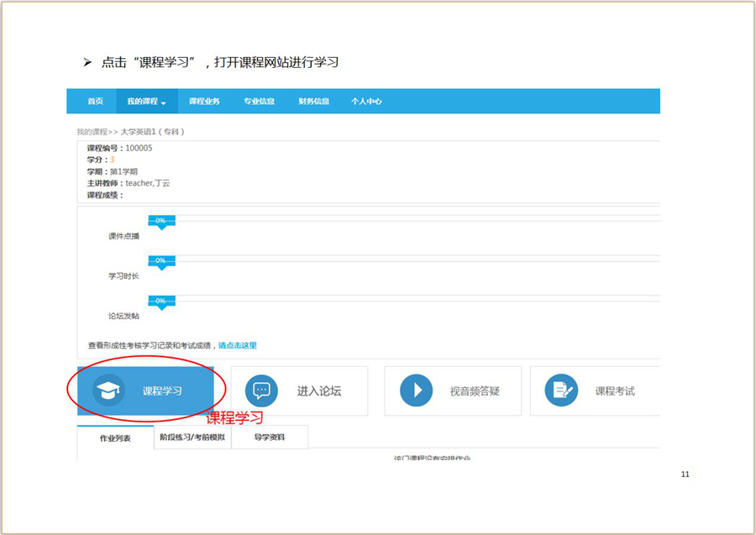
Task: Open the 阶段练习/考前模拟 tab
Action: tap(192, 438)
